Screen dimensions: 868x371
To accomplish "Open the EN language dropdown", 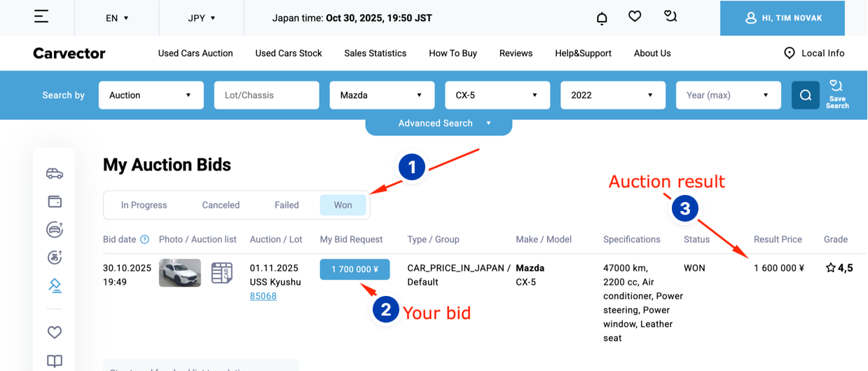I will coord(117,18).
